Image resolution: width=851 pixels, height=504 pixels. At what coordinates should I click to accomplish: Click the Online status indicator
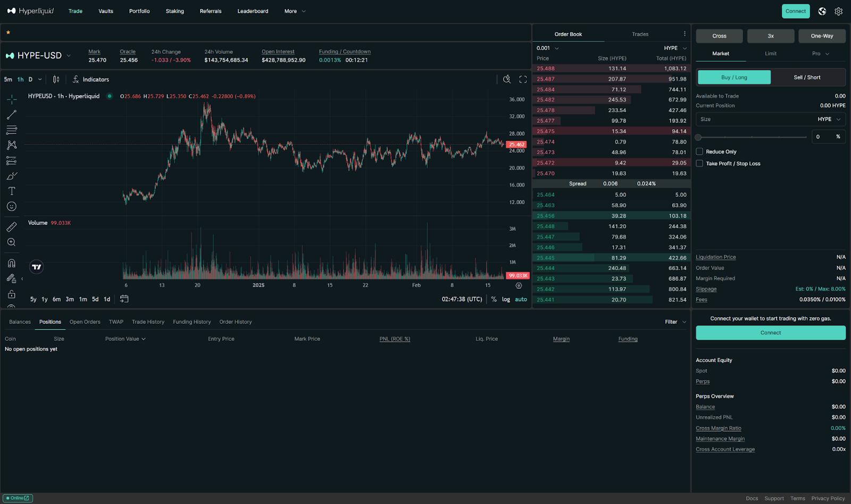tap(18, 498)
